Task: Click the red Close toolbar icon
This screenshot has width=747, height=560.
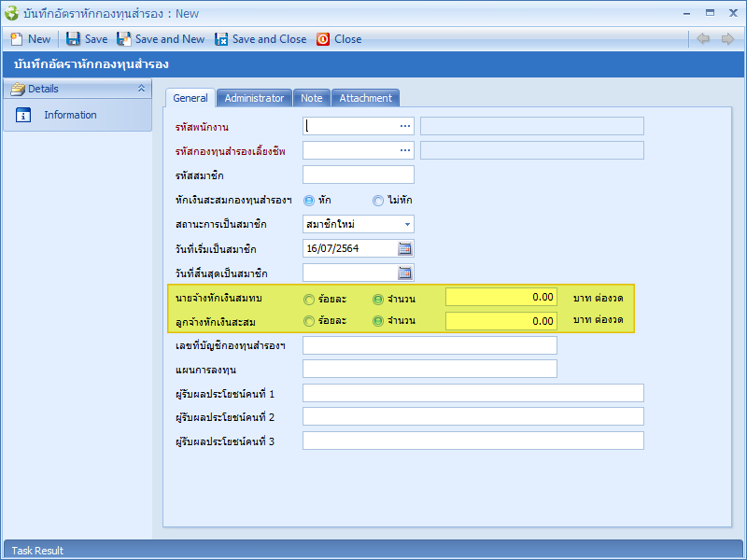Action: coord(323,39)
